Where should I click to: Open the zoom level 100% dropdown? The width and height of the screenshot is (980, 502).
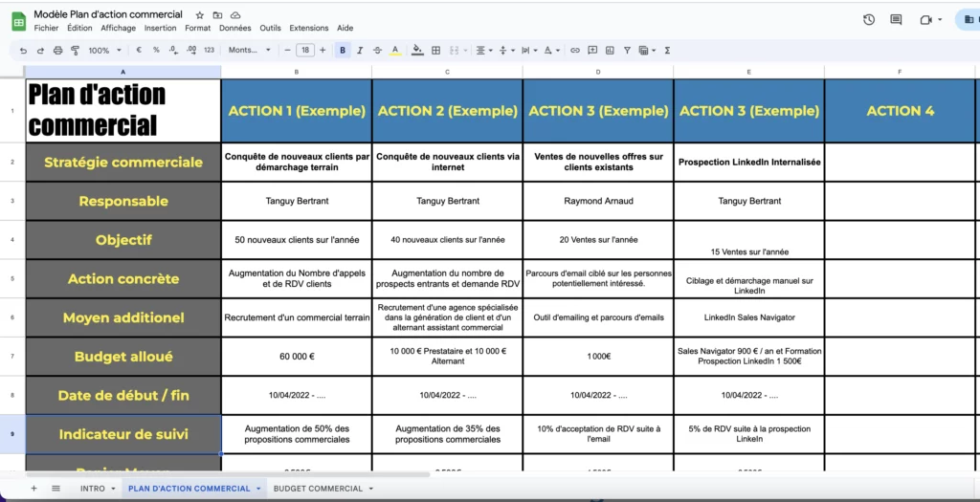tap(104, 51)
